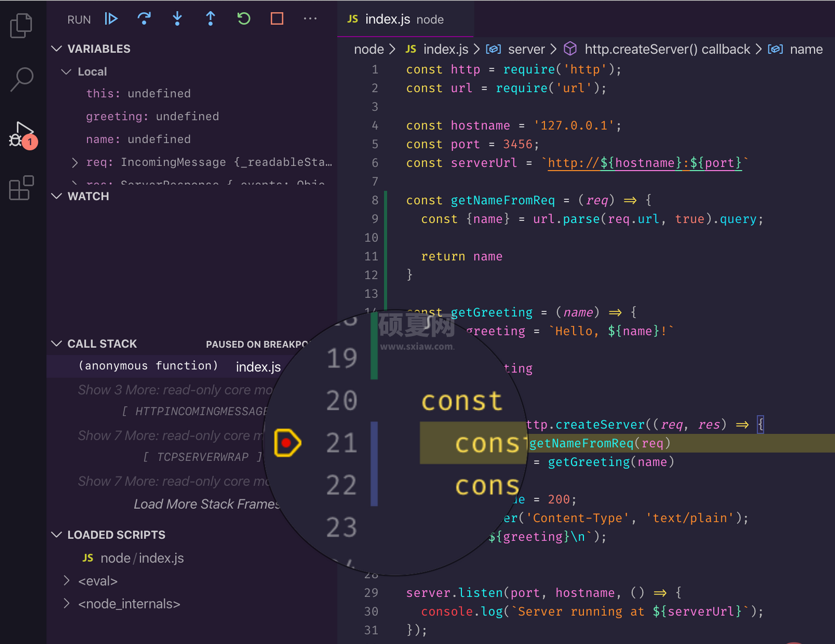Stop the debugging session

point(277,19)
